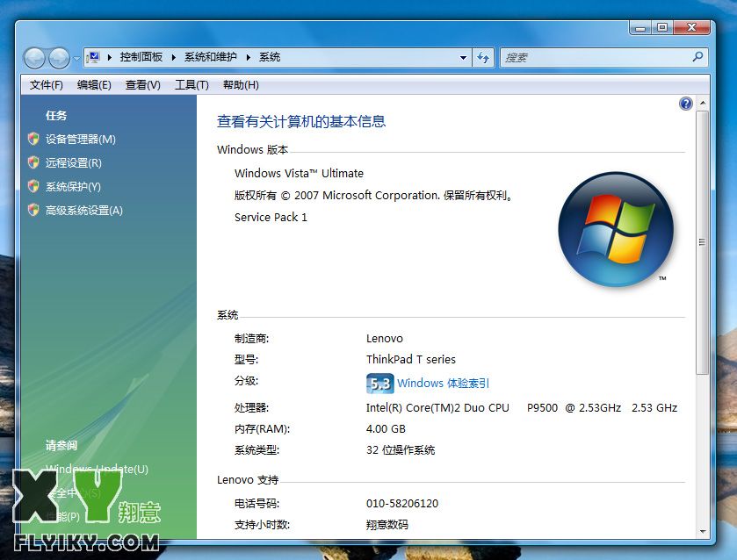Open the recent pages dropdown beside Forward
737x560 pixels.
[x=76, y=59]
